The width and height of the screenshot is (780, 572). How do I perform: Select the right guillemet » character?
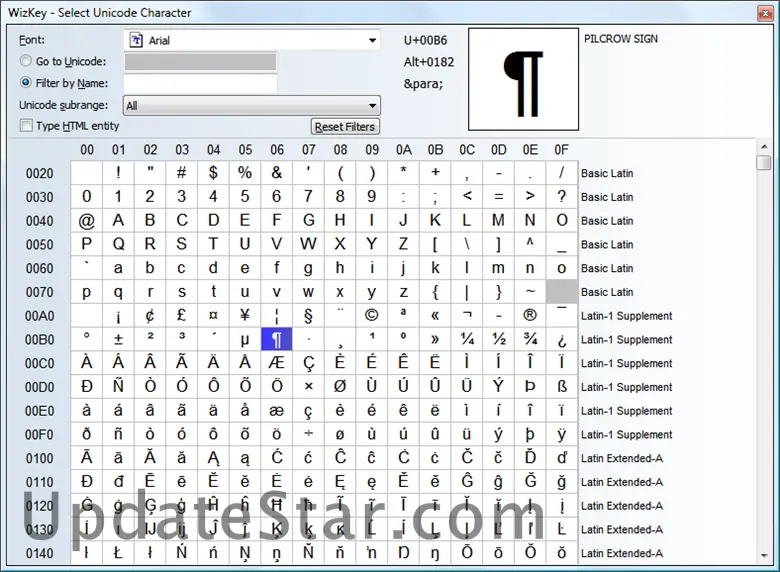tap(435, 339)
